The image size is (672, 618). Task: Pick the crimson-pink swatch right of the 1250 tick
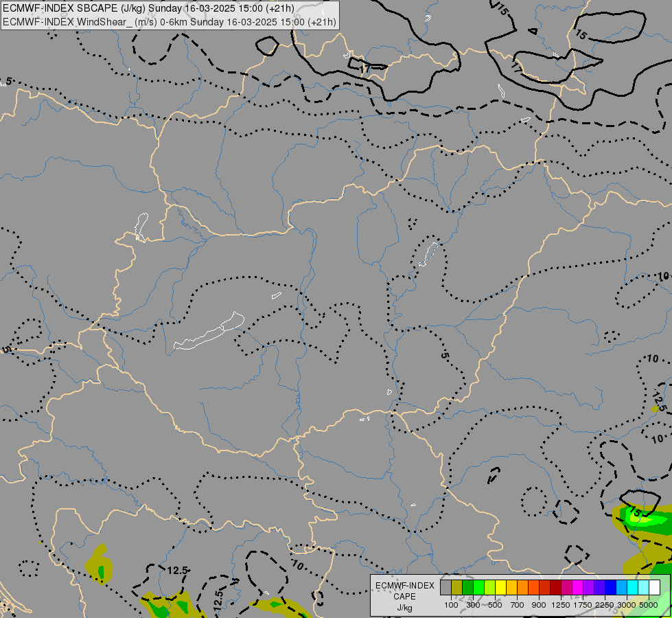[x=566, y=588]
